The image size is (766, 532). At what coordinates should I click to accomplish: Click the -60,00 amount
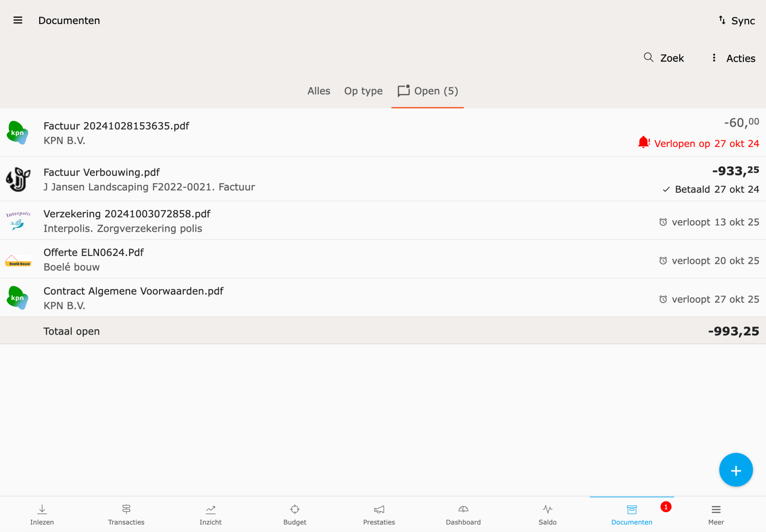(741, 122)
